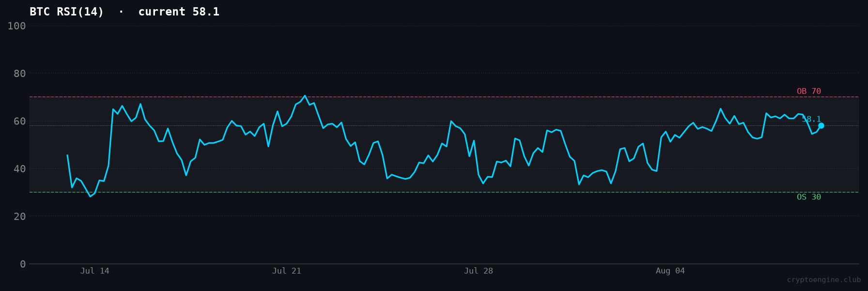
Task: Click the '40' y-axis label
Action: pyautogui.click(x=20, y=168)
